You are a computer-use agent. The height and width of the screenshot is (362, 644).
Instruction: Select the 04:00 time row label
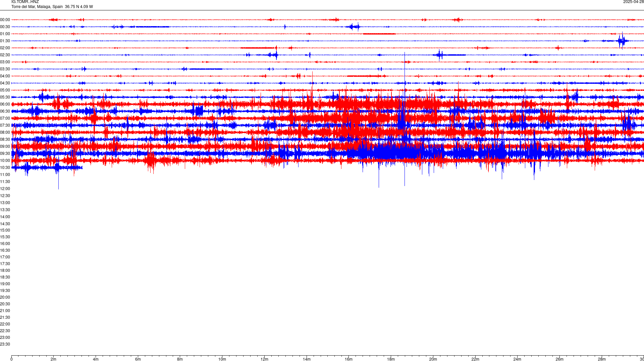click(5, 76)
